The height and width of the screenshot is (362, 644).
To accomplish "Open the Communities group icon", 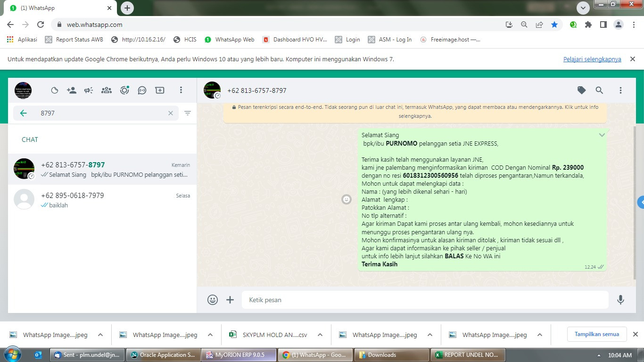I will 107,90.
